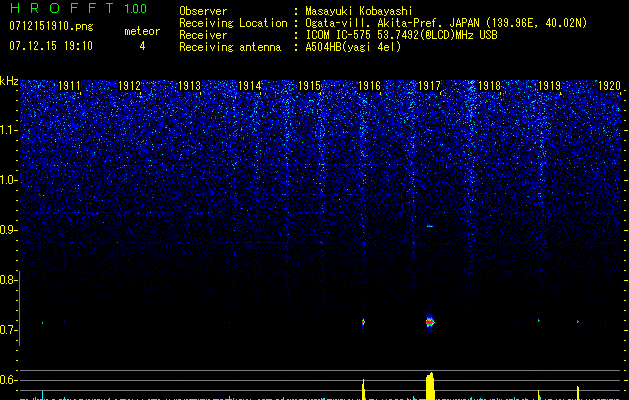Click the A504HB(yagi 4el) antenna text
The width and height of the screenshot is (629, 400).
pos(353,47)
